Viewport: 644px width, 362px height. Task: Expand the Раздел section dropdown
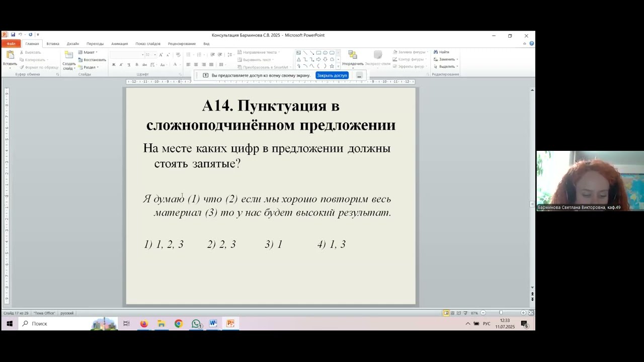coord(89,67)
